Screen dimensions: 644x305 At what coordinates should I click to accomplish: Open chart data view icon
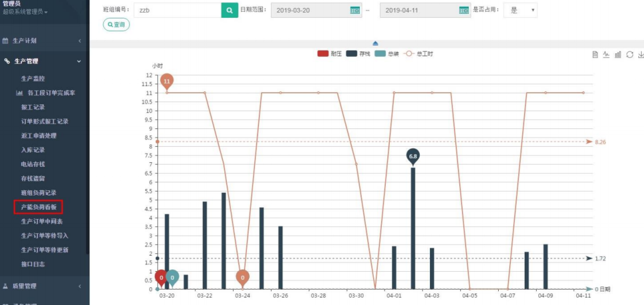595,55
